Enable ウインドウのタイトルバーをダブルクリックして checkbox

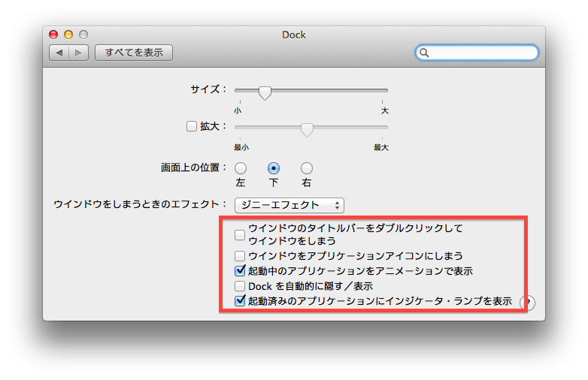(240, 235)
